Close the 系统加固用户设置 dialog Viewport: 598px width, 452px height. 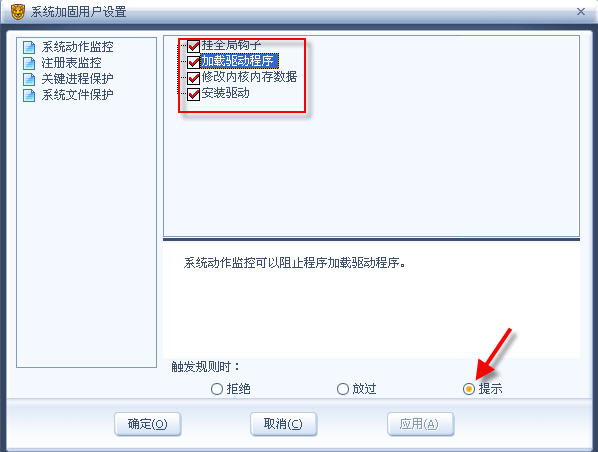click(x=581, y=12)
